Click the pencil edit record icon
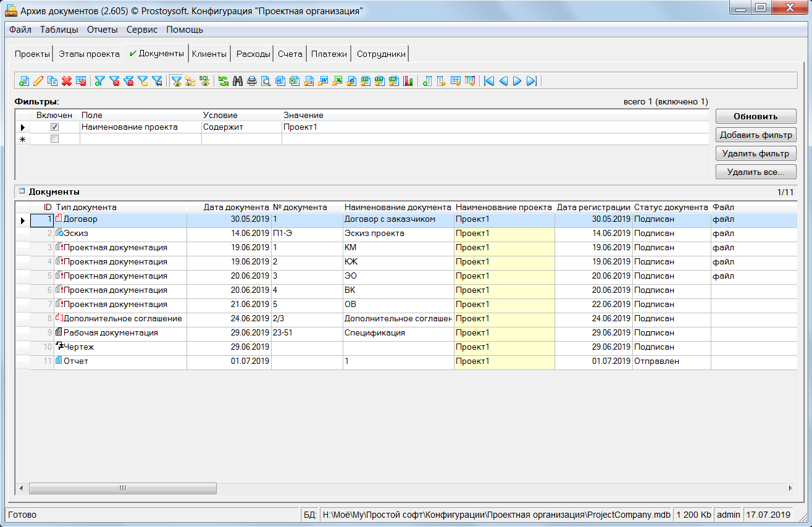Viewport: 812px width, 527px height. click(38, 81)
